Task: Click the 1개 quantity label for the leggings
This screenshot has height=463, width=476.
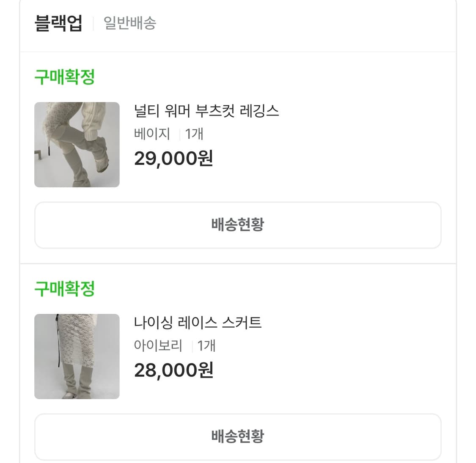Action: click(x=195, y=134)
